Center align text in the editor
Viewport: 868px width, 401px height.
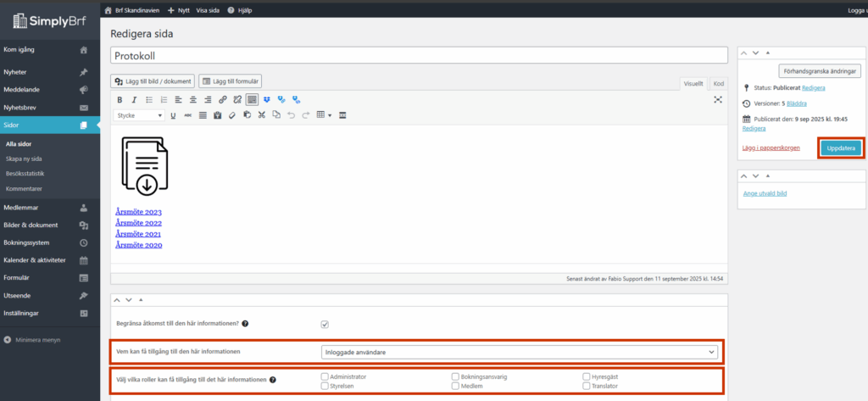193,100
